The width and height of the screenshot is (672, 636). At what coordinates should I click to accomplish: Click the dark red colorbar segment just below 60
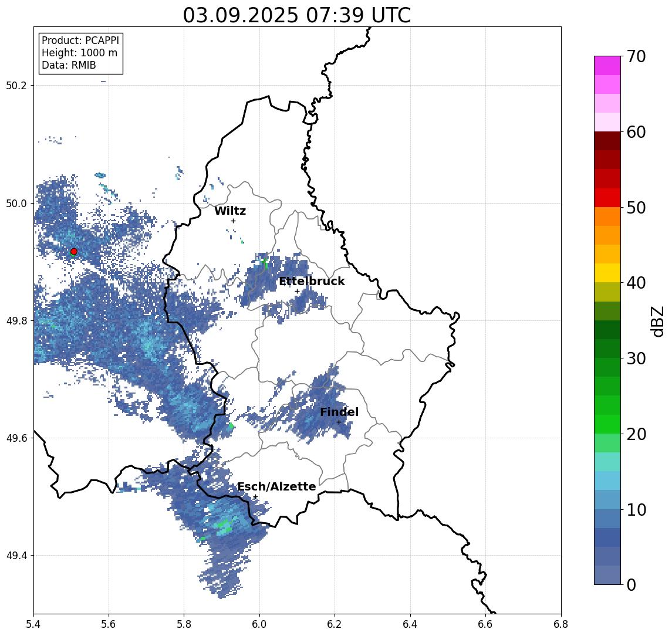click(607, 141)
